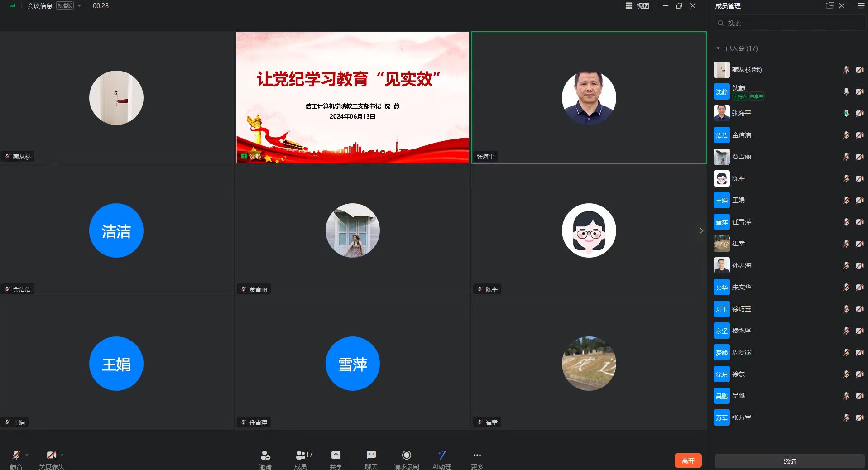The image size is (868, 470).
Task: Click the red Leave (离开) button
Action: (x=688, y=460)
